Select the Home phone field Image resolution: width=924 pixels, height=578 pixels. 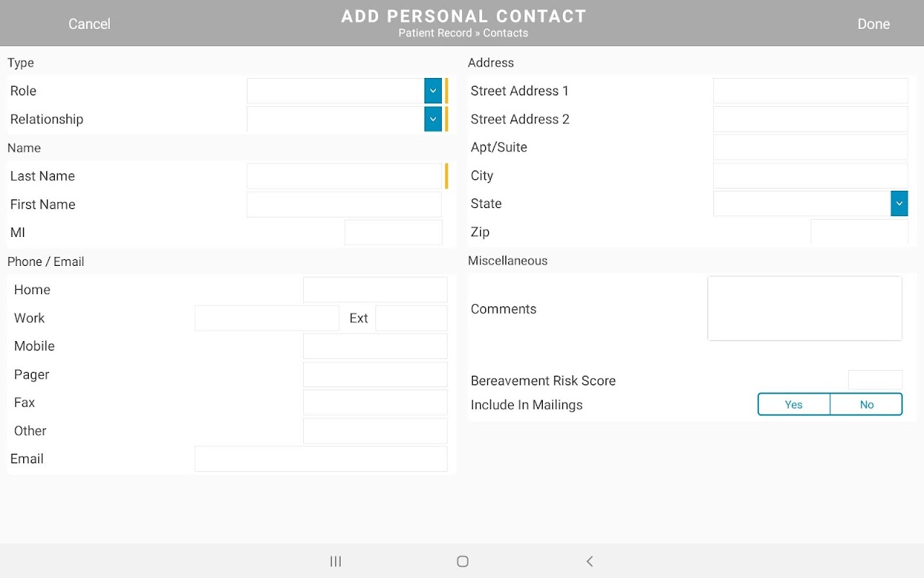pyautogui.click(x=375, y=290)
